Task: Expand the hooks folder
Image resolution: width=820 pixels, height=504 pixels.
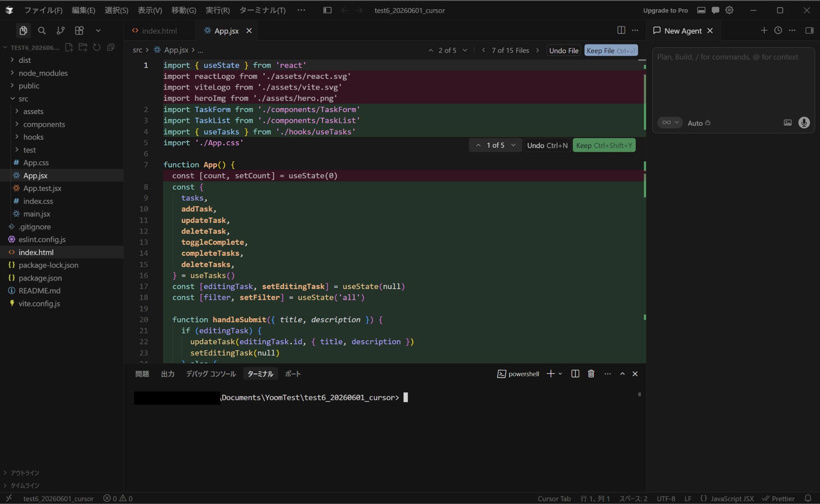Action: [62, 137]
